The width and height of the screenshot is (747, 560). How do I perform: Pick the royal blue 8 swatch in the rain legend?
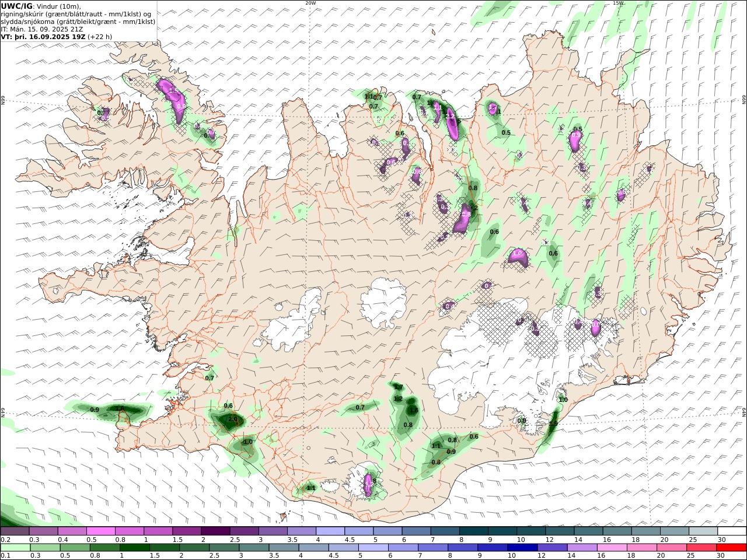coord(463,548)
